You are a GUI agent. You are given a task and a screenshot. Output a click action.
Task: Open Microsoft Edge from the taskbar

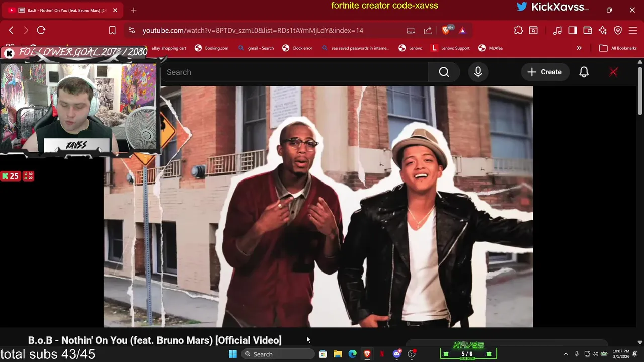[x=352, y=354]
